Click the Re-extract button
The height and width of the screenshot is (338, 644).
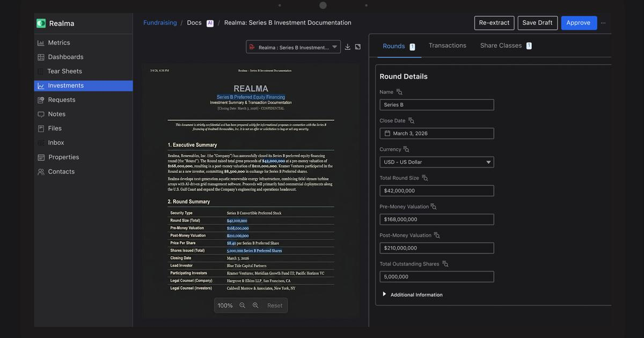(x=494, y=23)
